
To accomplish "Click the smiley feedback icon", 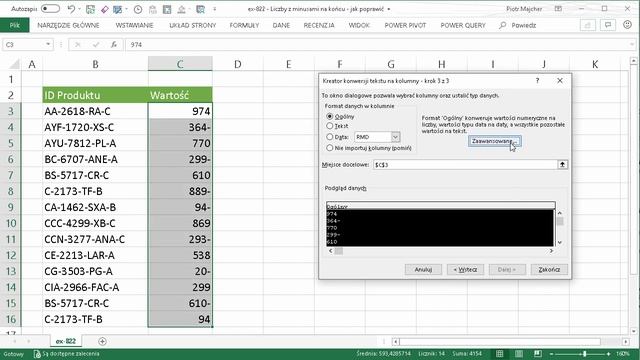I will click(627, 25).
